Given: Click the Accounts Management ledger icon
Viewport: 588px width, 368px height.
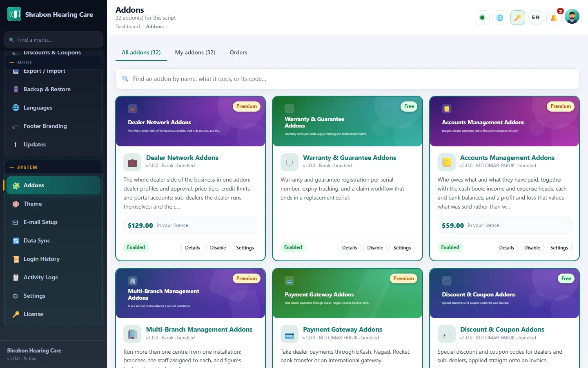Looking at the screenshot, I should [446, 162].
